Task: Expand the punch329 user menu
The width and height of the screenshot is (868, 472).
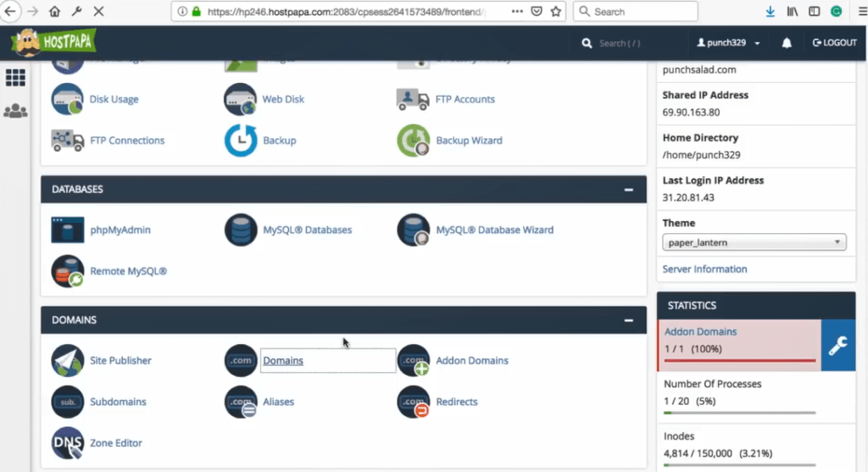Action: tap(728, 42)
